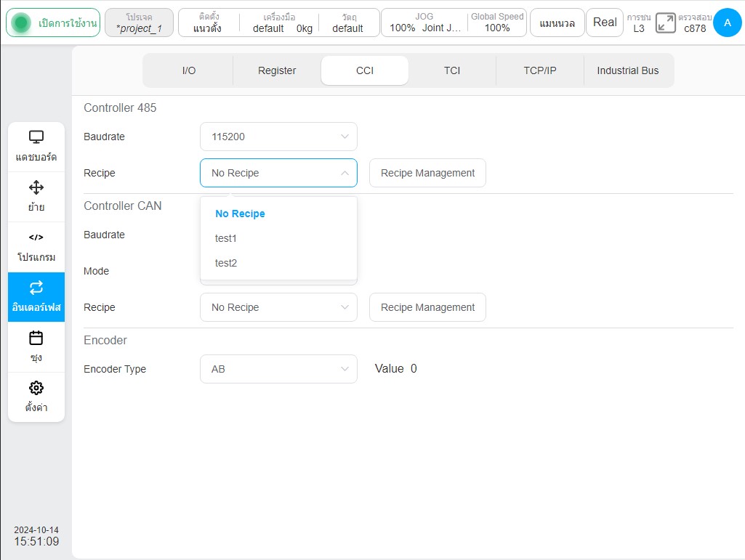Viewport: 745px width, 560px height.
Task: Click the date 2024-10-14 display
Action: pyautogui.click(x=36, y=529)
